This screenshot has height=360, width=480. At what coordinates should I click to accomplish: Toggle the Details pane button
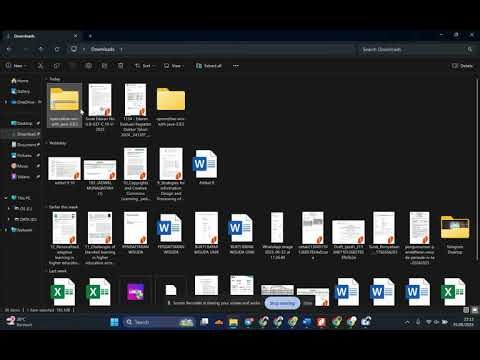click(462, 66)
